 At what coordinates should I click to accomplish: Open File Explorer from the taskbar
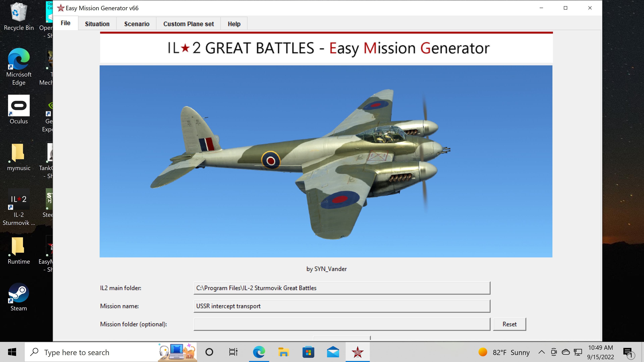[x=283, y=352]
